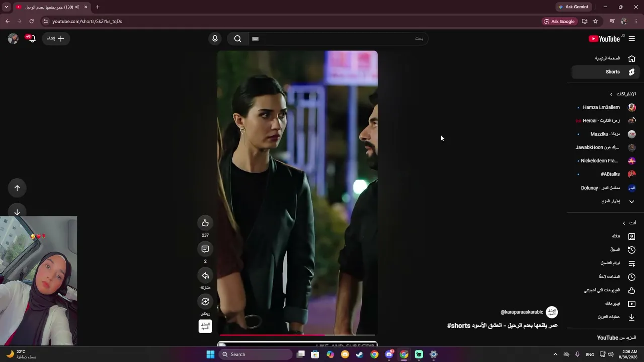Open the taskbar volume control
Image resolution: width=644 pixels, height=362 pixels.
point(610,354)
